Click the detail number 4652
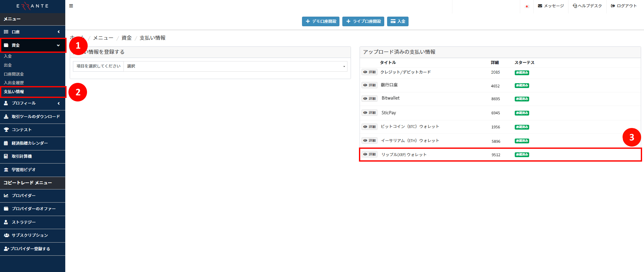The width and height of the screenshot is (644, 272). (x=495, y=86)
